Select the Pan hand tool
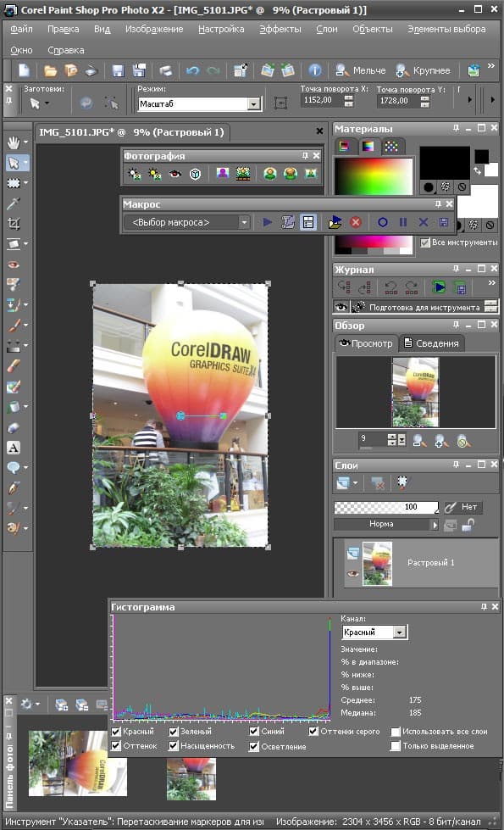 tap(14, 142)
